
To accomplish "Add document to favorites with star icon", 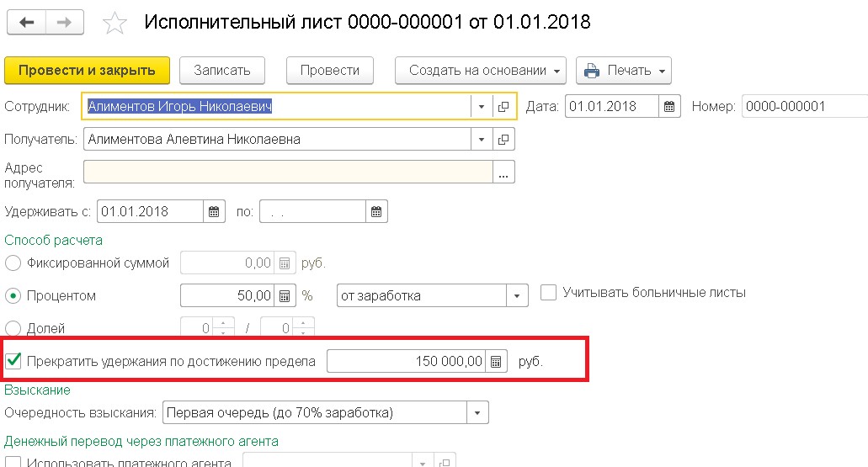I will pyautogui.click(x=114, y=24).
